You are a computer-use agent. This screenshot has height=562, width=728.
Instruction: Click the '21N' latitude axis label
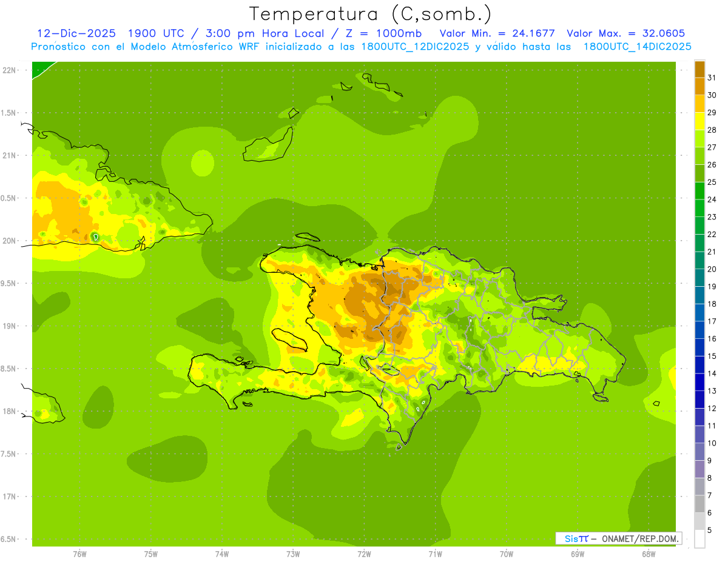[x=10, y=155]
